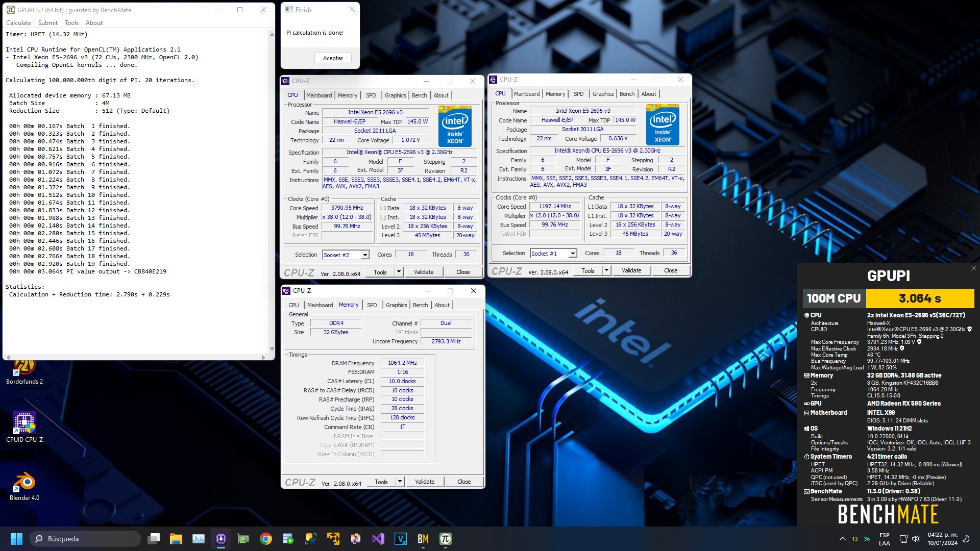The image size is (980, 551).
Task: Close the Finish dialog with X
Action: tap(352, 9)
